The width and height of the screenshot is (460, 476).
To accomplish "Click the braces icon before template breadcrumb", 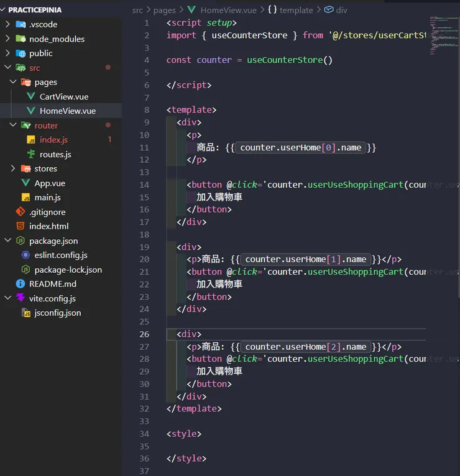I will [x=272, y=10].
